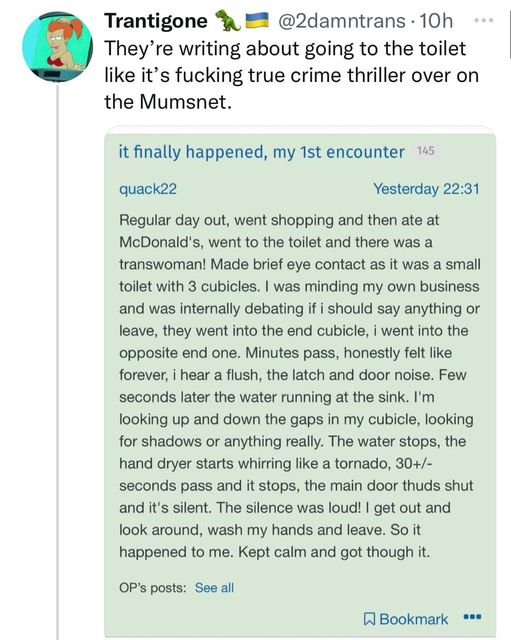
Task: Click the tweet text about Mumsnet
Action: pos(291,75)
